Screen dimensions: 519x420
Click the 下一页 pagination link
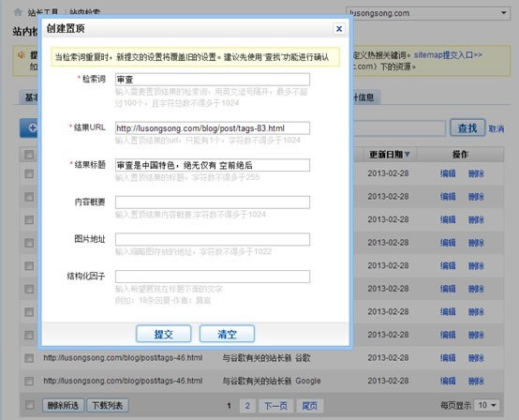pyautogui.click(x=275, y=406)
